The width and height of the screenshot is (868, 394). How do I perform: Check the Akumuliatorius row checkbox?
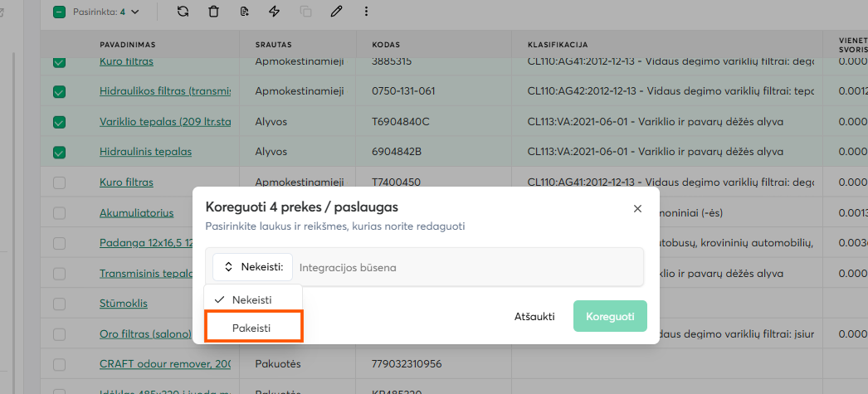(x=59, y=212)
